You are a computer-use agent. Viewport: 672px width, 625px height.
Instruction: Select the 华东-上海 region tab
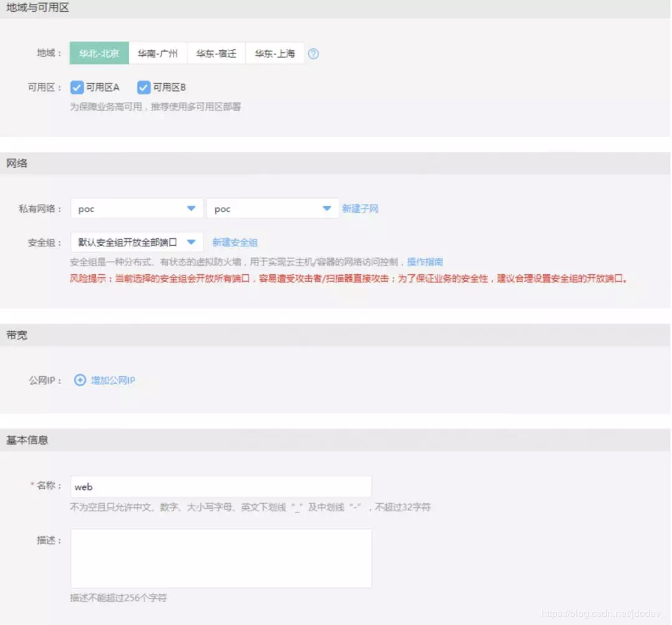pyautogui.click(x=274, y=53)
